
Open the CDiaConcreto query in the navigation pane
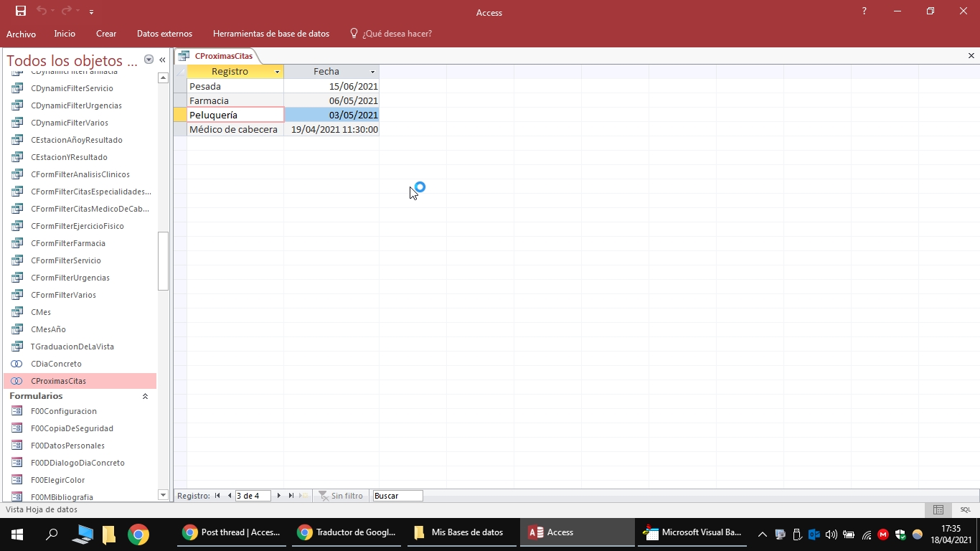56,364
